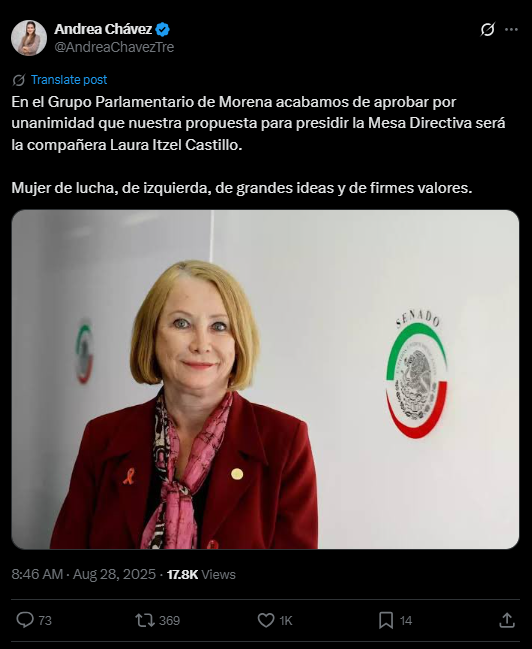Like the post with heart icon

(266, 620)
